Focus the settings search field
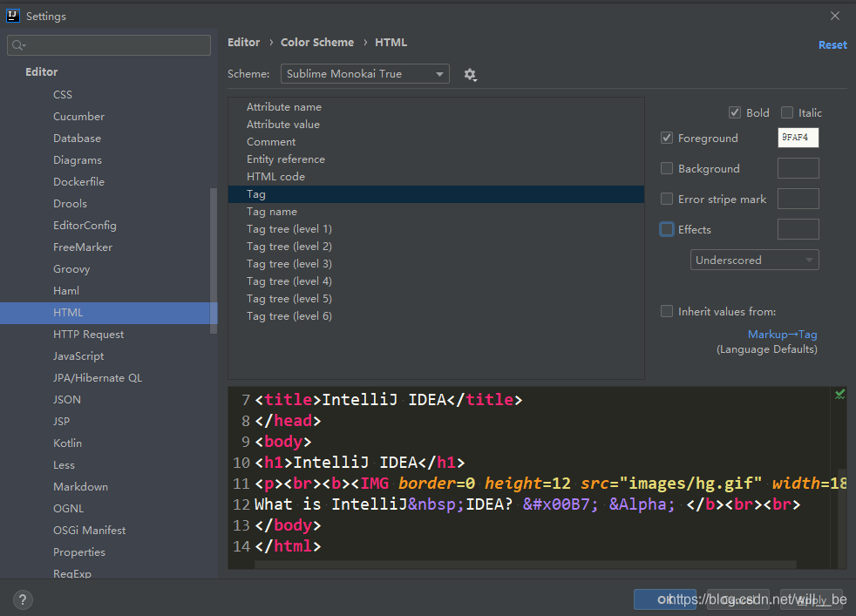The width and height of the screenshot is (856, 616). point(109,45)
